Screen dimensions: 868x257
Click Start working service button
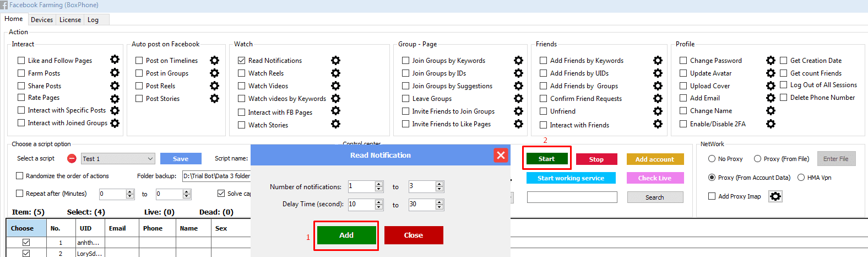[x=571, y=178]
